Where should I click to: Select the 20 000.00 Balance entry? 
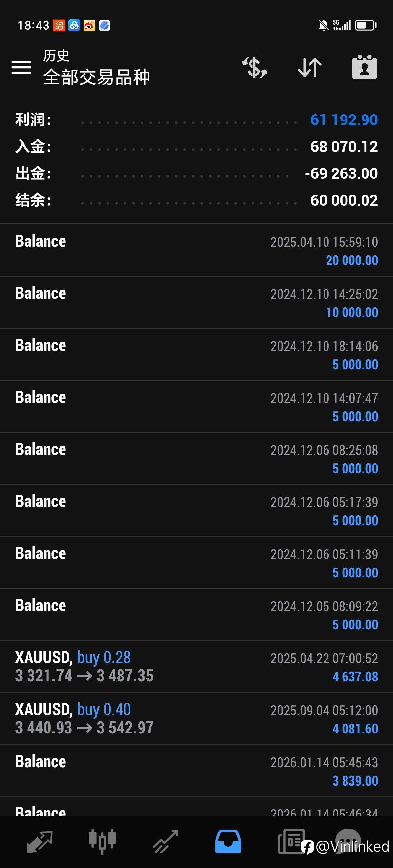click(x=196, y=250)
